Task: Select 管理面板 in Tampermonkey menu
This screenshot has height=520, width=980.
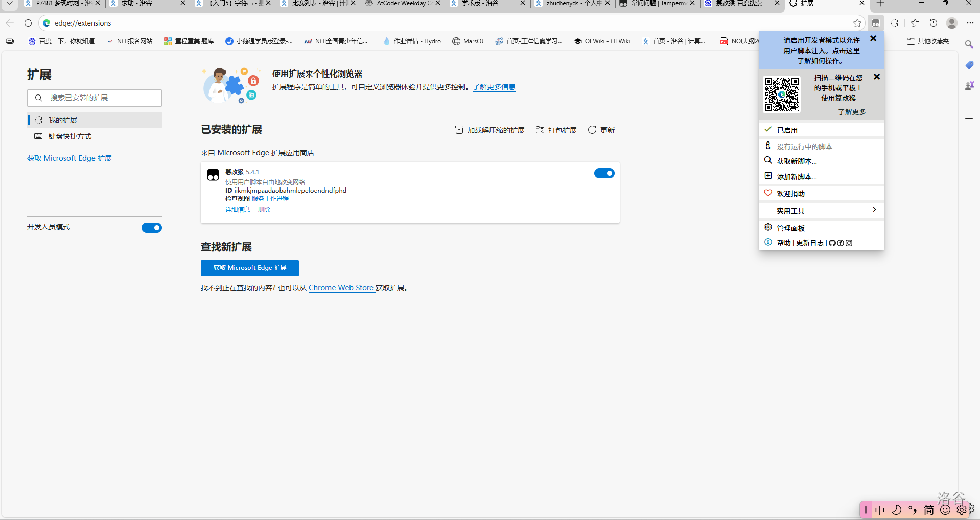Action: [x=790, y=228]
